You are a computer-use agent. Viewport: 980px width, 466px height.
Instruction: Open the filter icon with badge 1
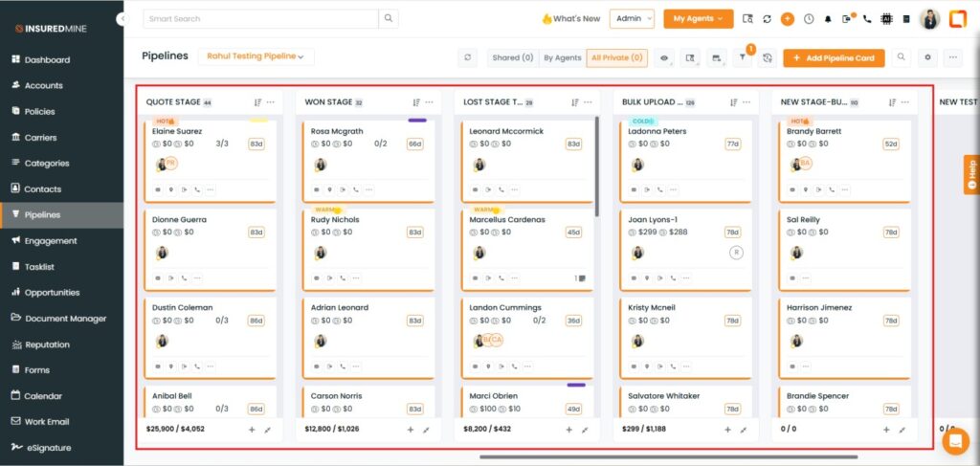(x=742, y=58)
